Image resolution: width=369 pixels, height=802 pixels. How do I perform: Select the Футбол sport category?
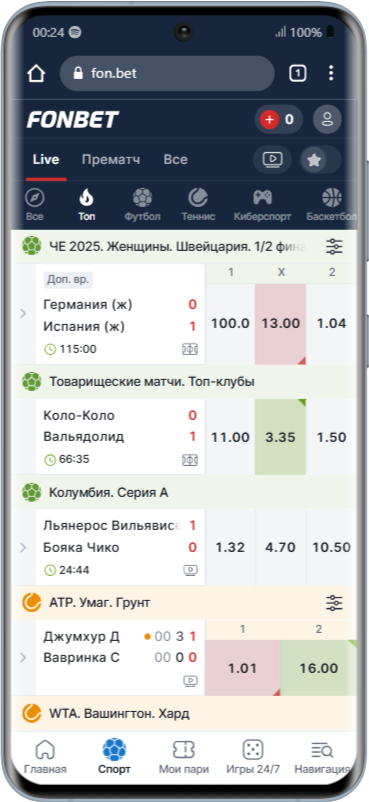click(x=142, y=205)
